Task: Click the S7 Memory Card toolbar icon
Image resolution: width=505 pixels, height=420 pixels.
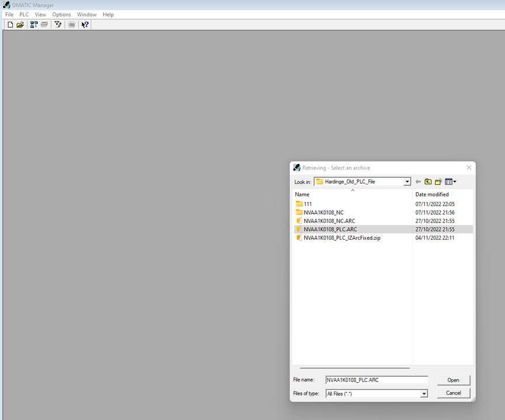Action: 44,24
